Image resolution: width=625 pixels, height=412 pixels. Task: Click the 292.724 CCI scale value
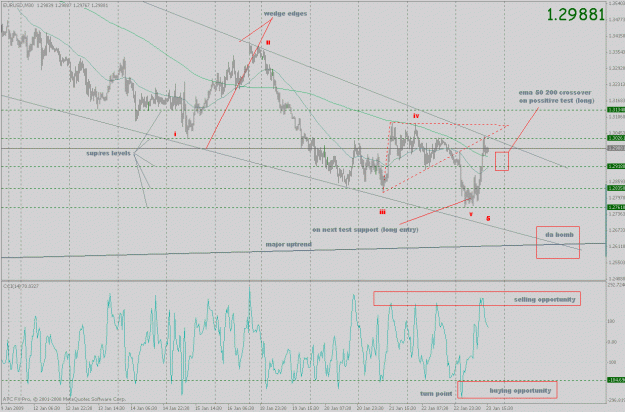616,285
